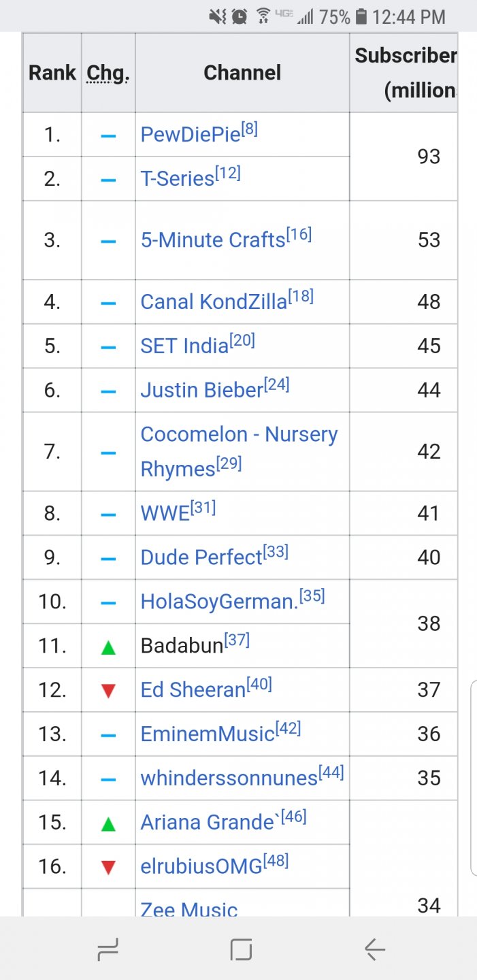Tap red down arrow beside Ed Sheeran
The image size is (477, 980).
pos(108,691)
